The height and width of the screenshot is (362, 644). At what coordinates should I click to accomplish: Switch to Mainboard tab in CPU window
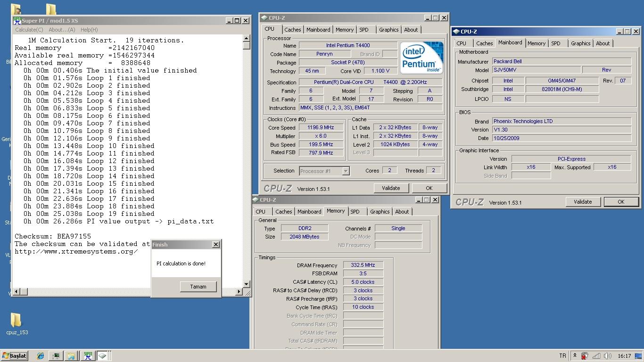coord(318,30)
